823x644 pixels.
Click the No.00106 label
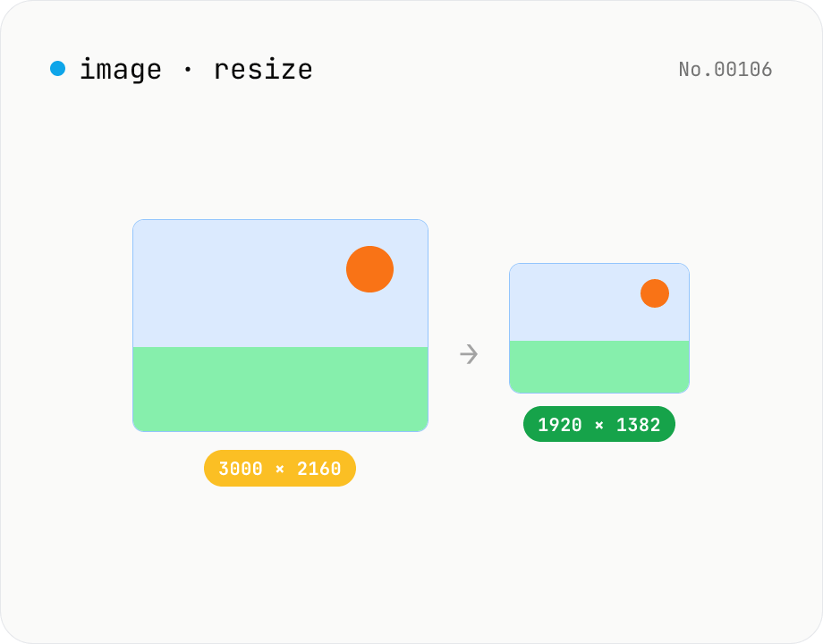pyautogui.click(x=725, y=69)
